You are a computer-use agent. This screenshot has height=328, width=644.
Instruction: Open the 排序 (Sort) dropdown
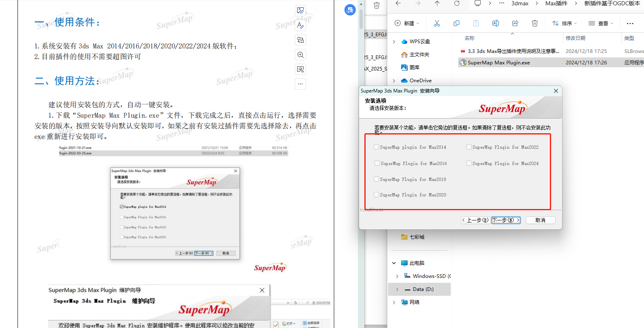(565, 23)
